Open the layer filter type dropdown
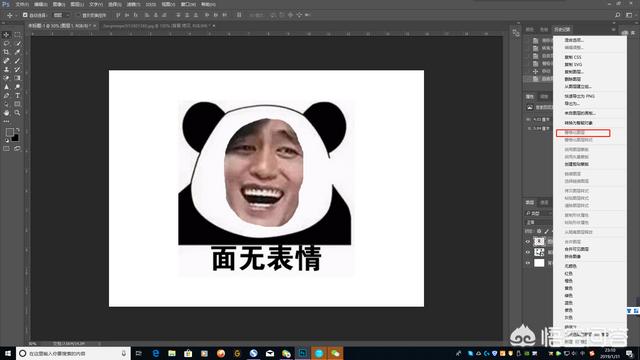Viewport: 640px width, 360px height. (x=538, y=213)
